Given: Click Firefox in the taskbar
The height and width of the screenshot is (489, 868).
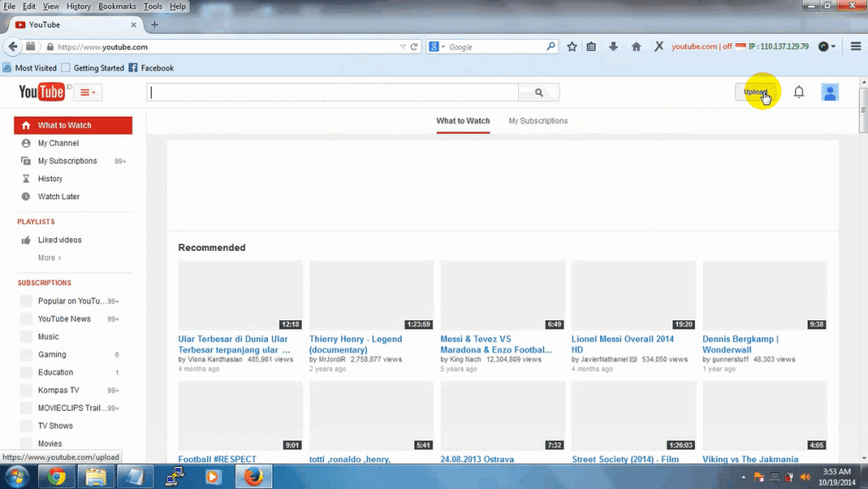Looking at the screenshot, I should (253, 477).
